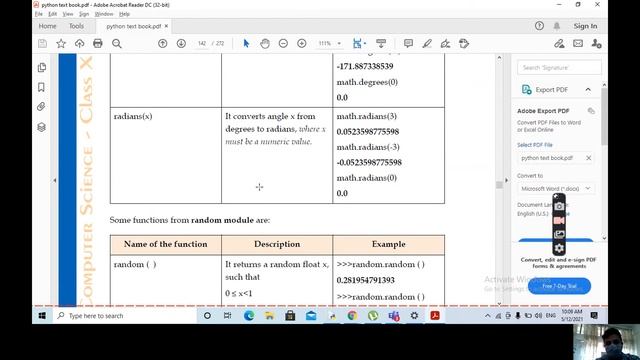Collapse the left navigation pane

(x=55, y=180)
